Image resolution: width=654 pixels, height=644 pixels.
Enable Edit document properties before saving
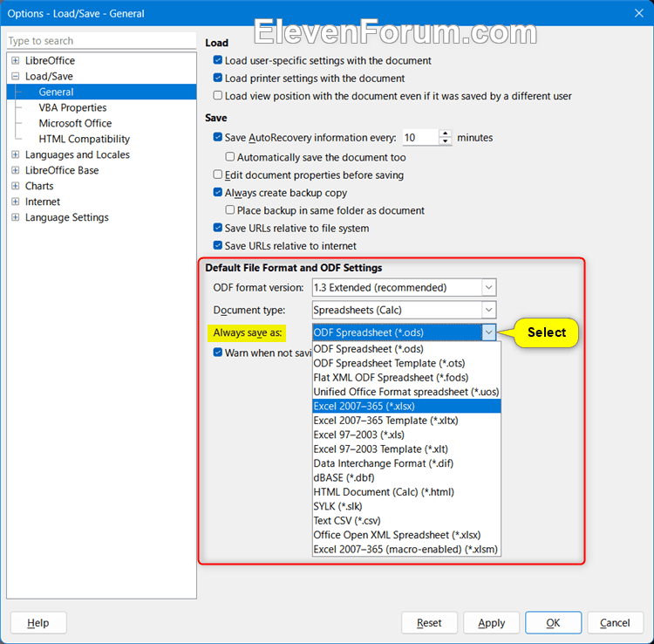pyautogui.click(x=218, y=175)
